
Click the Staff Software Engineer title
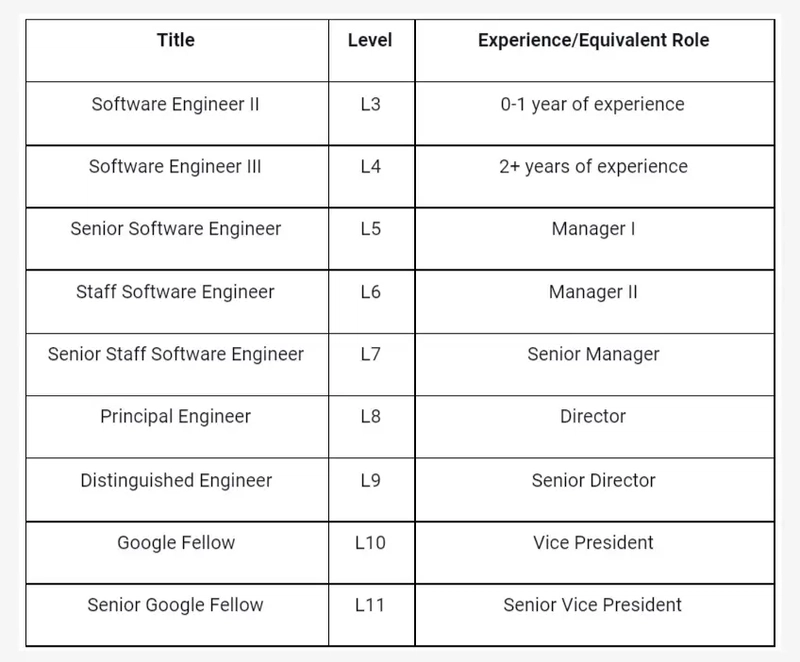(x=176, y=292)
